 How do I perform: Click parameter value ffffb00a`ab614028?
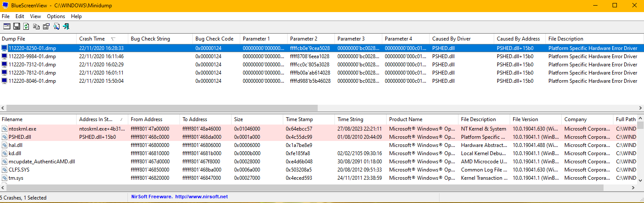[310, 73]
